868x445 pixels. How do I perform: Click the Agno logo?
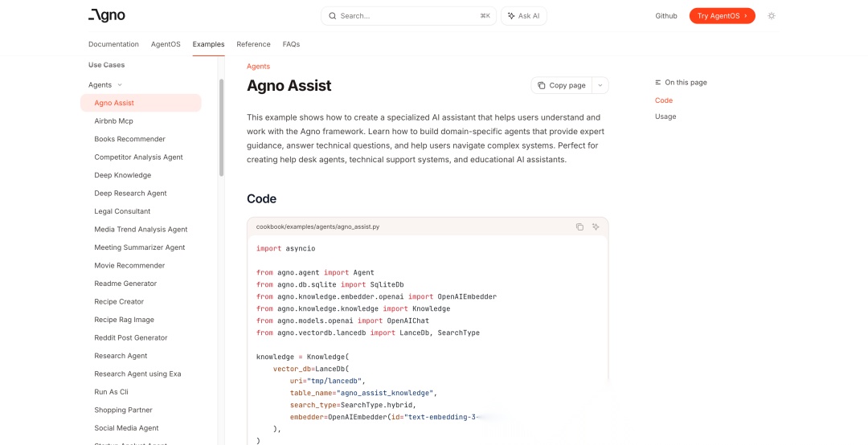pos(107,16)
